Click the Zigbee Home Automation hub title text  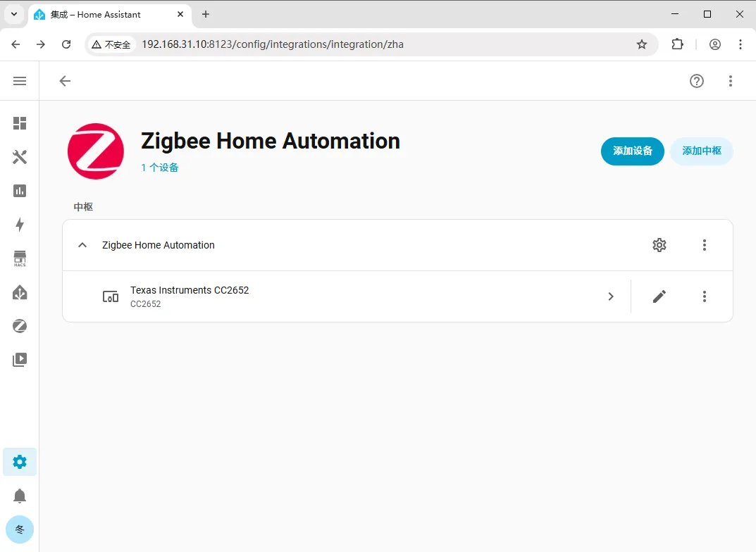click(x=158, y=245)
